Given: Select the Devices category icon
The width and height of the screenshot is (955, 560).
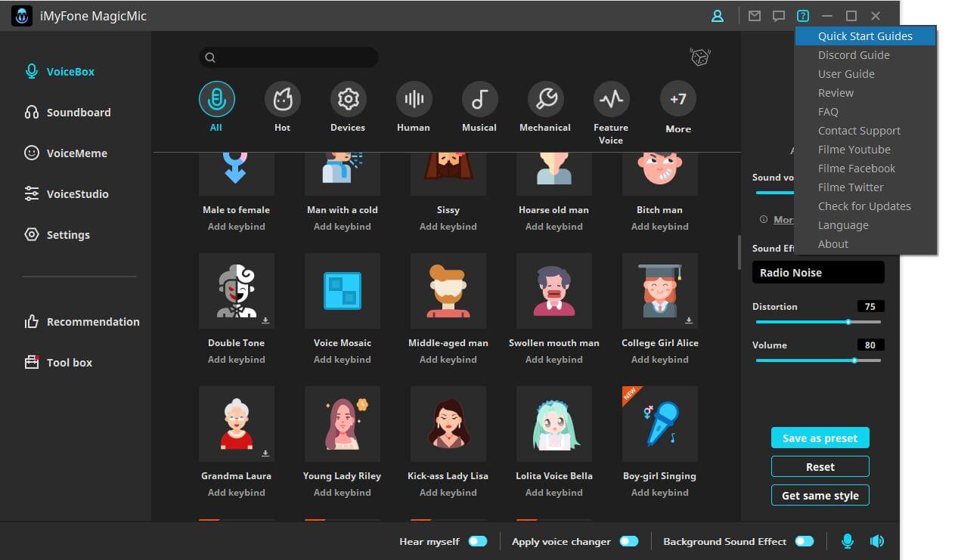Looking at the screenshot, I should [x=348, y=98].
